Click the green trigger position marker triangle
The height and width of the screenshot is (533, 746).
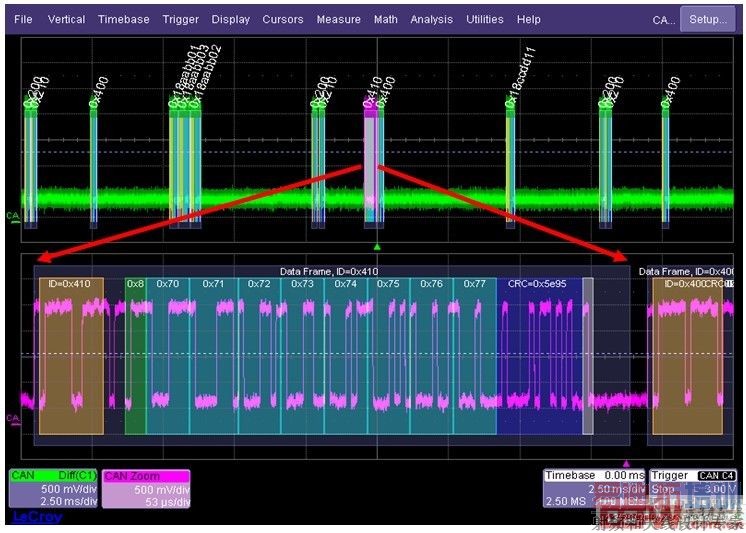click(x=377, y=247)
